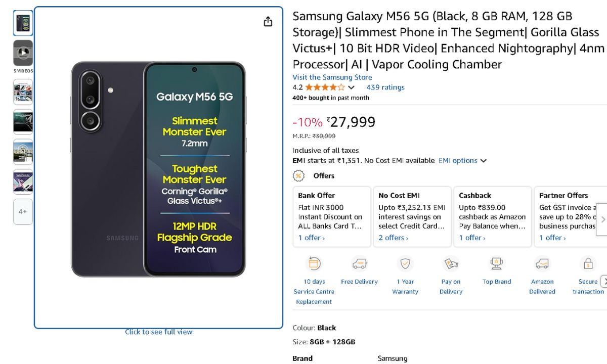Click the Secure transaction lock icon

click(x=588, y=264)
